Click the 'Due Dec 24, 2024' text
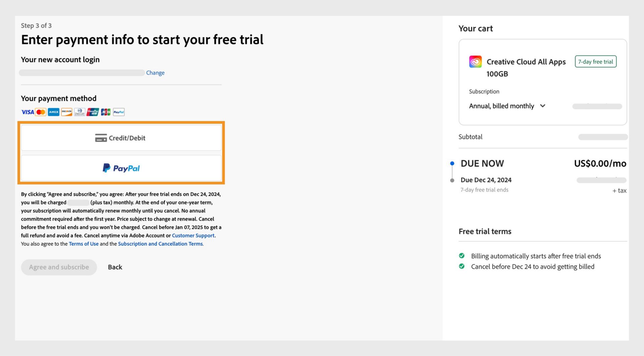The width and height of the screenshot is (644, 356). coord(486,180)
